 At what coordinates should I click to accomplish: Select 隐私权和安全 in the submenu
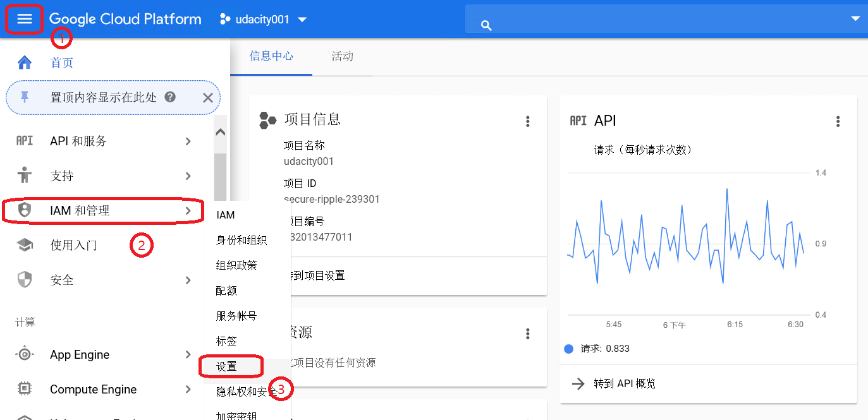click(x=247, y=392)
